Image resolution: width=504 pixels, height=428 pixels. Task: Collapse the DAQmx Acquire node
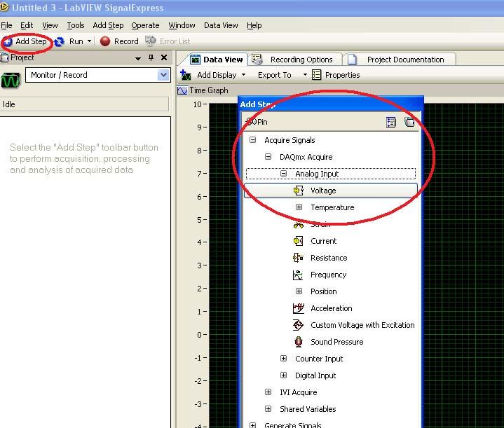click(268, 156)
